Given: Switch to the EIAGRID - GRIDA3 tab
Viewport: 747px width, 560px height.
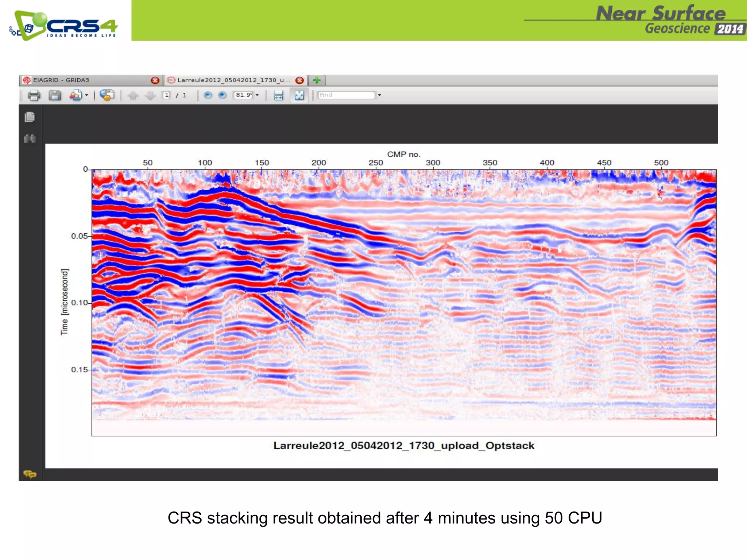Looking at the screenshot, I should [x=90, y=80].
